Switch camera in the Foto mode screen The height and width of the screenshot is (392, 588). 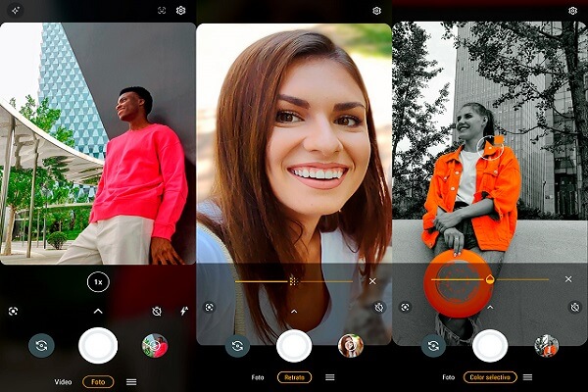click(41, 345)
